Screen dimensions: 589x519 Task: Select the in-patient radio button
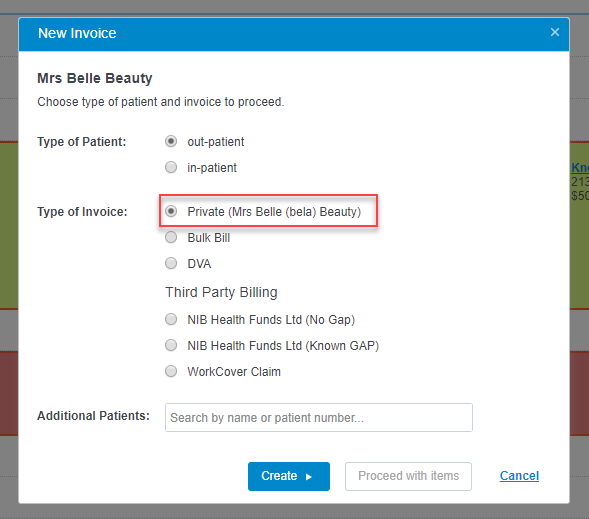[171, 167]
